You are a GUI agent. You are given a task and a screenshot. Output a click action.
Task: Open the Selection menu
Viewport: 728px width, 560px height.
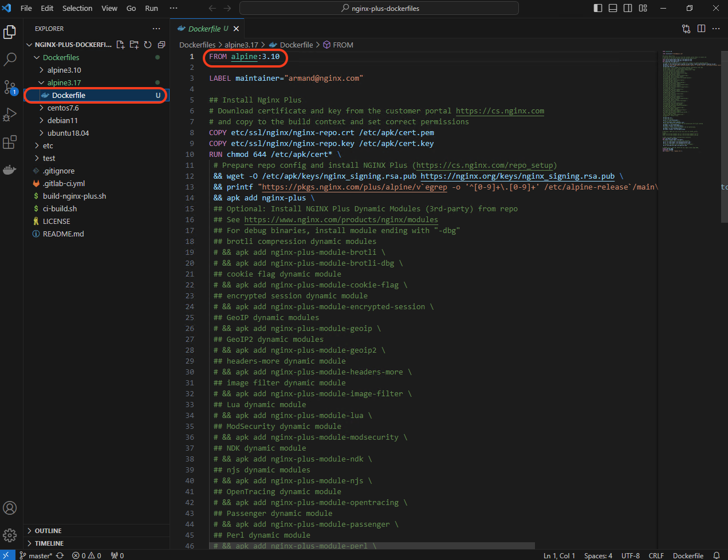tap(77, 8)
